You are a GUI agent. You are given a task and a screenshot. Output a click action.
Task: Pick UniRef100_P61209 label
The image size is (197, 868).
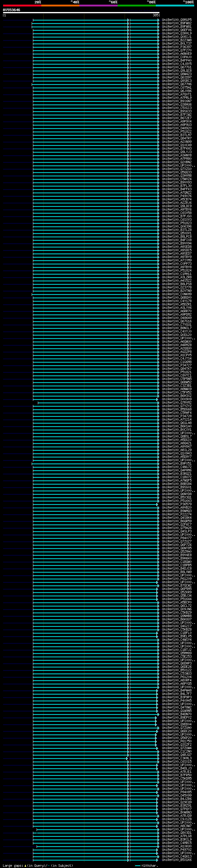177,579
